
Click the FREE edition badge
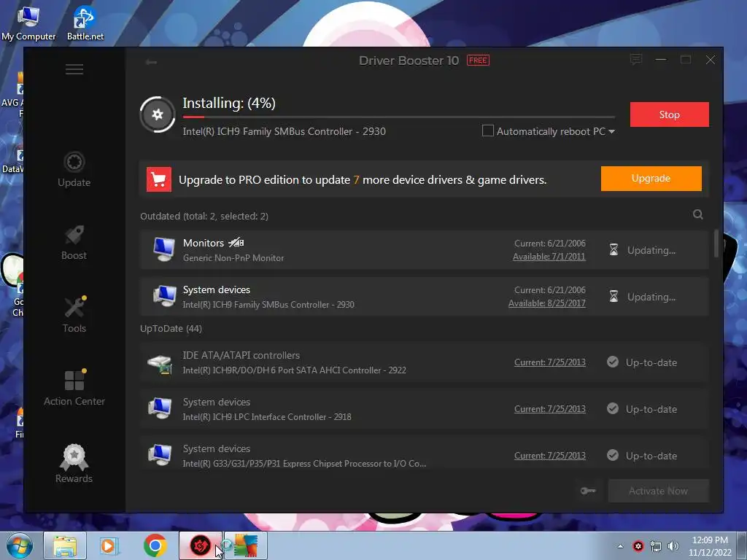tap(478, 61)
